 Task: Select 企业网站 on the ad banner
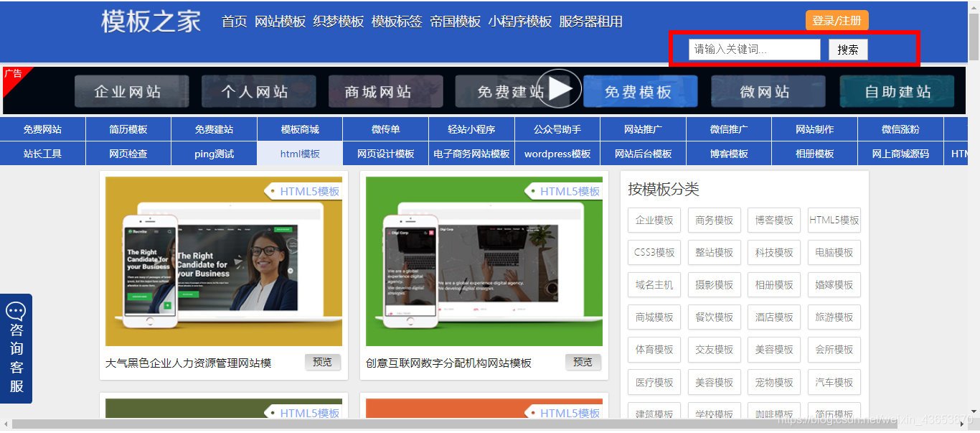(131, 92)
